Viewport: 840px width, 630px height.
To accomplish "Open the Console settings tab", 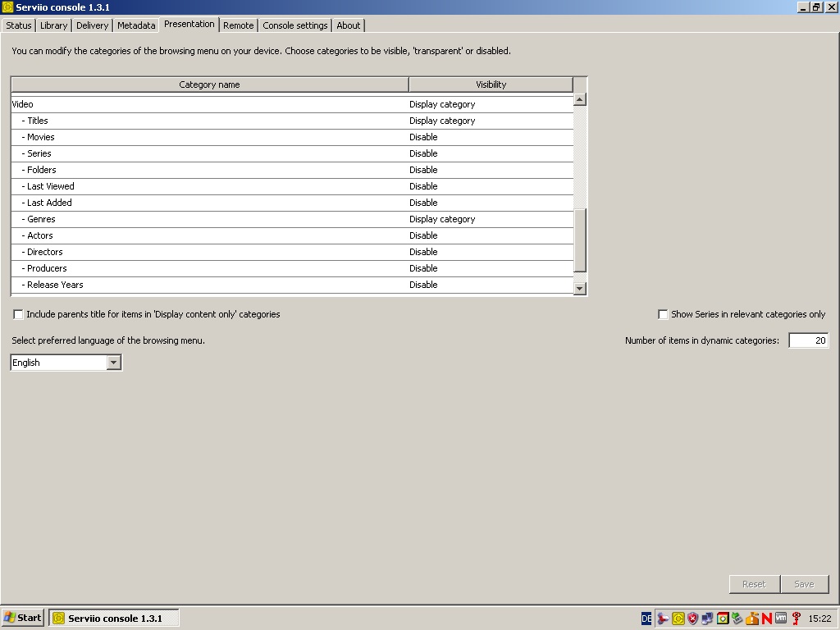I will (x=295, y=25).
